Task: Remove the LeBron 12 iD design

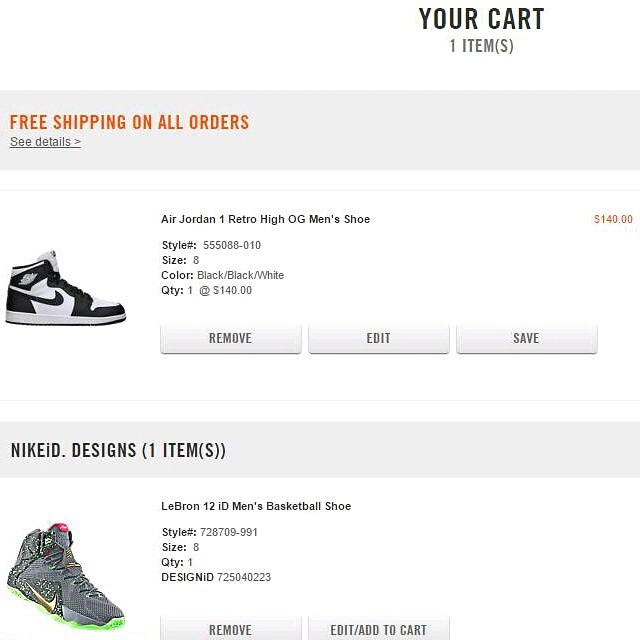Action: click(230, 630)
